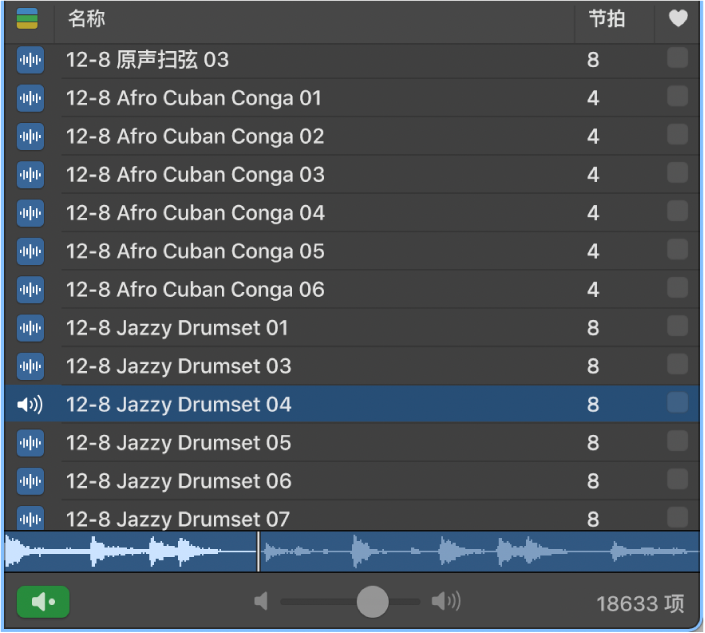
Task: Select 12-8 Afro Cuban Conga 01
Action: point(194,98)
